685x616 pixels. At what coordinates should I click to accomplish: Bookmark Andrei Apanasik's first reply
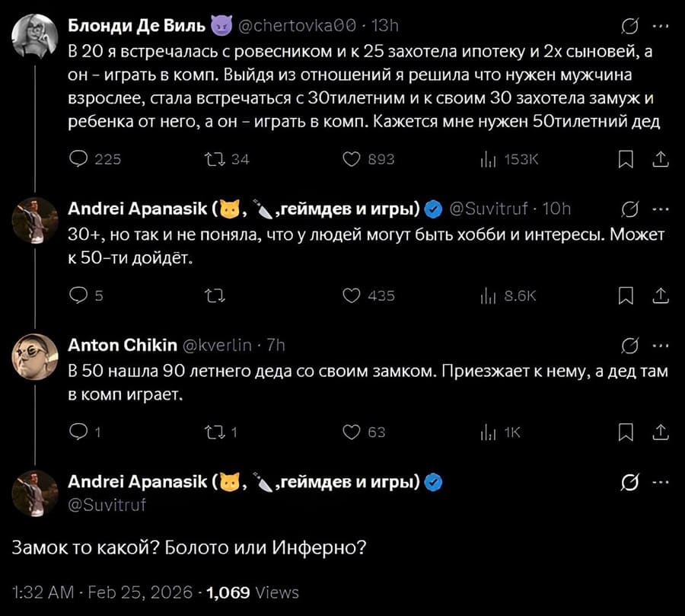[x=626, y=295]
